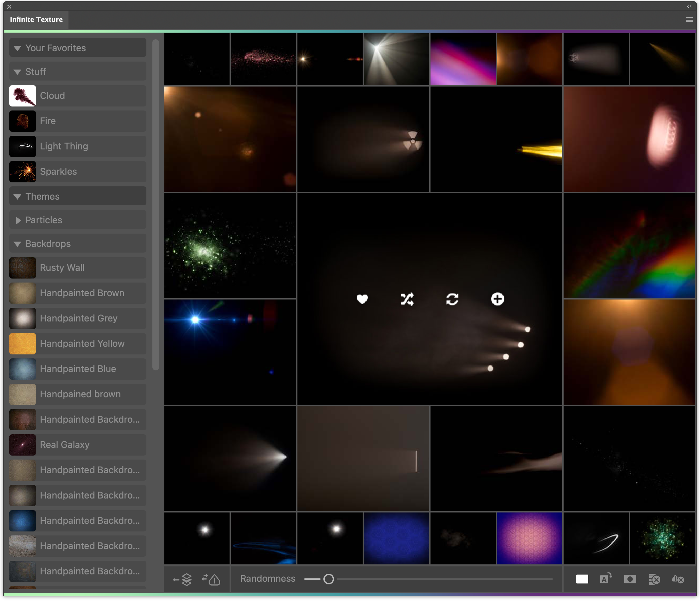Screen dimensions: 700x601
Task: Switch to the Infinite Texture tab
Action: [x=36, y=19]
